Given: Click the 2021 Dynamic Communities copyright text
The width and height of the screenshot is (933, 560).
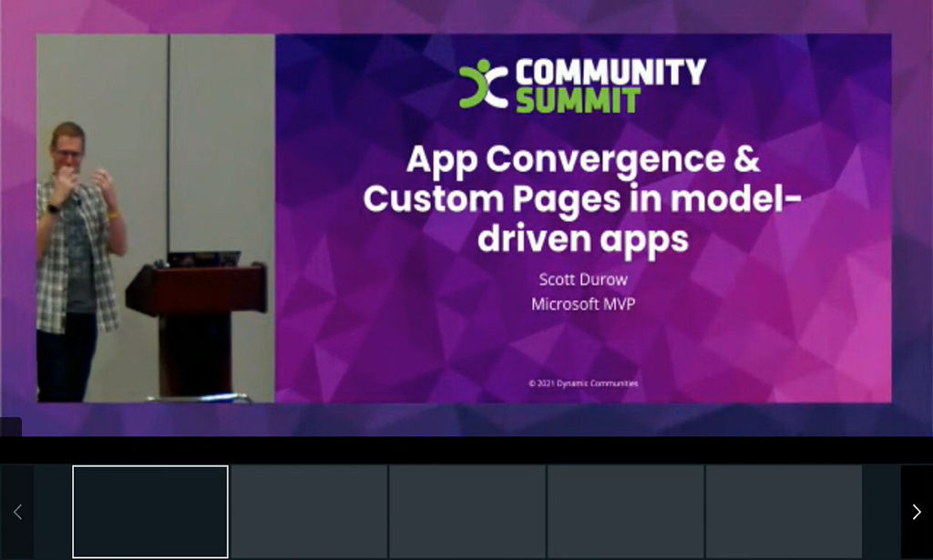Looking at the screenshot, I should [x=583, y=383].
